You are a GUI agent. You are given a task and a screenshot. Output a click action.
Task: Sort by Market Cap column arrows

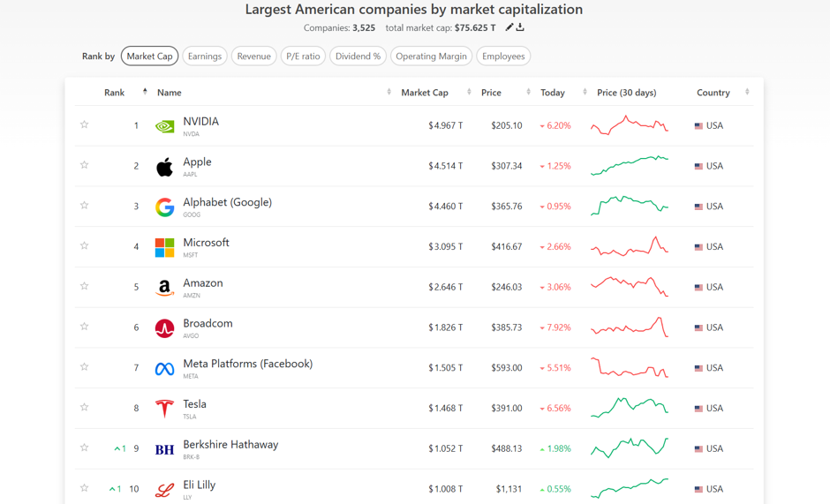pos(469,92)
